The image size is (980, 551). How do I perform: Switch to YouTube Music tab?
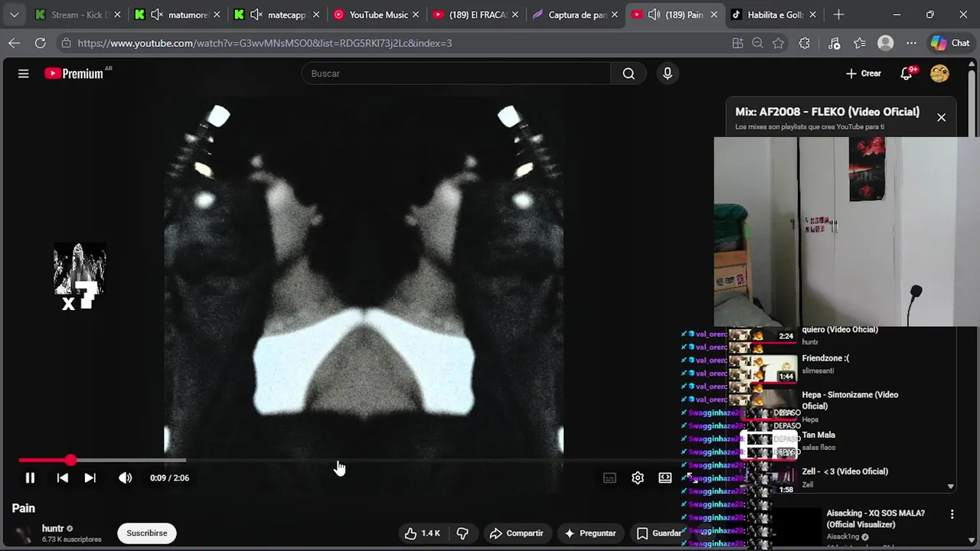point(377,15)
